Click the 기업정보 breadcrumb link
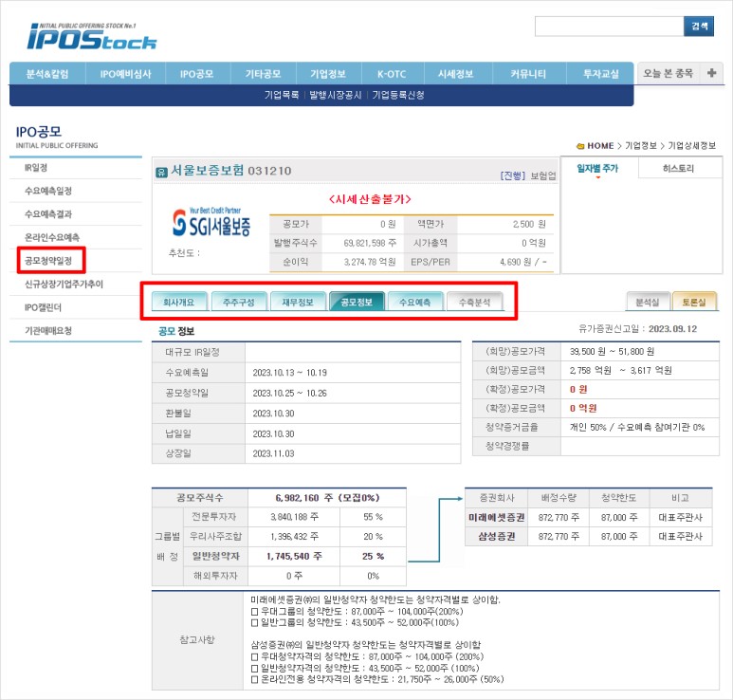Image resolution: width=733 pixels, height=700 pixels. (x=640, y=146)
